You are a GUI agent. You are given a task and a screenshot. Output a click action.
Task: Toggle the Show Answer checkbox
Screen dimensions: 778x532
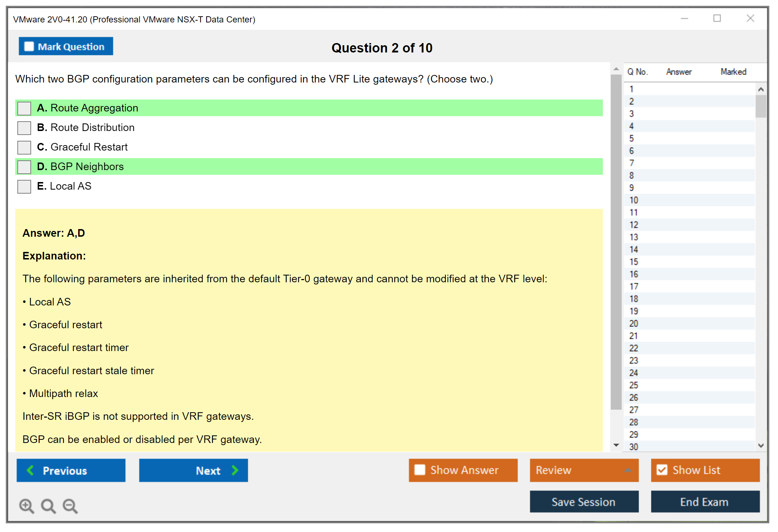420,470
